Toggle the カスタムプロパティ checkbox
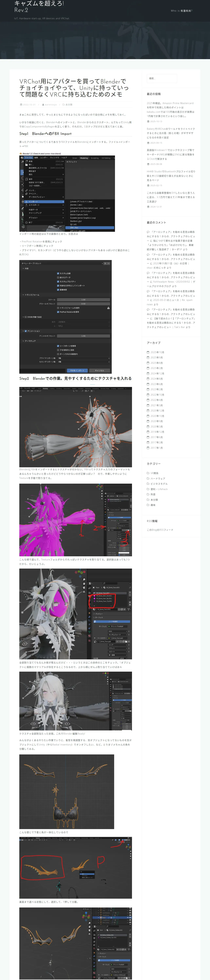Viewport: 210px width, 980px height. (58, 282)
